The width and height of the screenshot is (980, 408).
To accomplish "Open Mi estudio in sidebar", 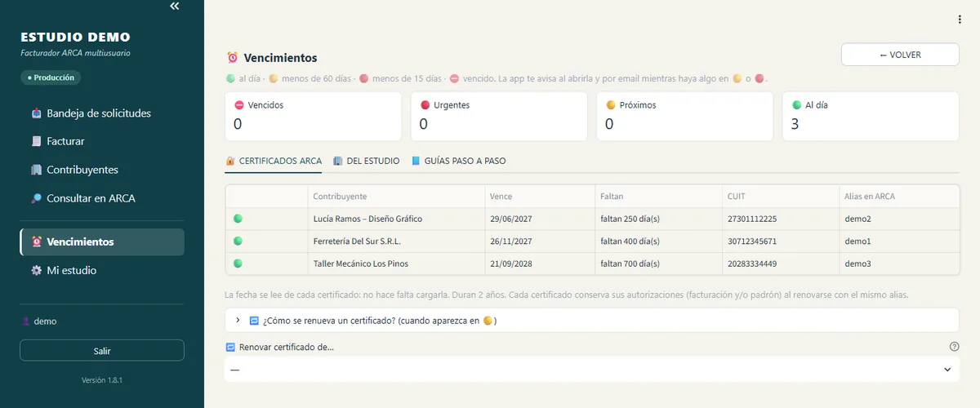I will [x=102, y=270].
